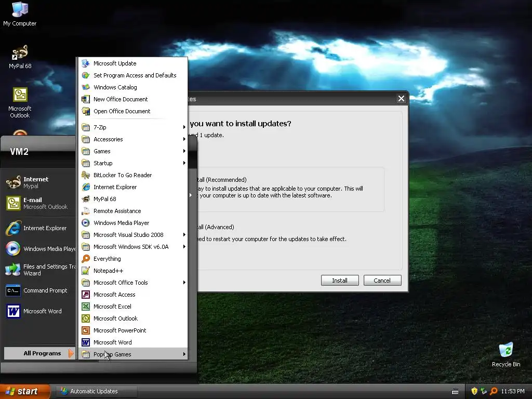Click All Programs in Start menu

pyautogui.click(x=39, y=353)
